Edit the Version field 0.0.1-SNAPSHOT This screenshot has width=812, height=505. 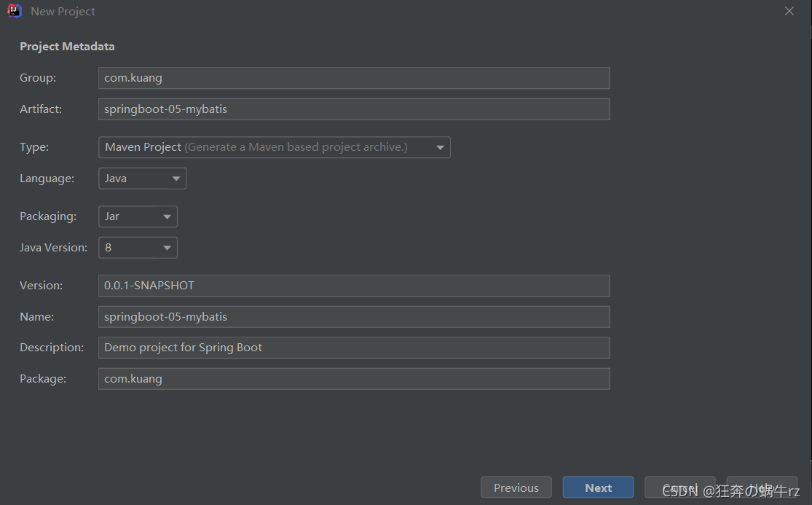click(354, 286)
